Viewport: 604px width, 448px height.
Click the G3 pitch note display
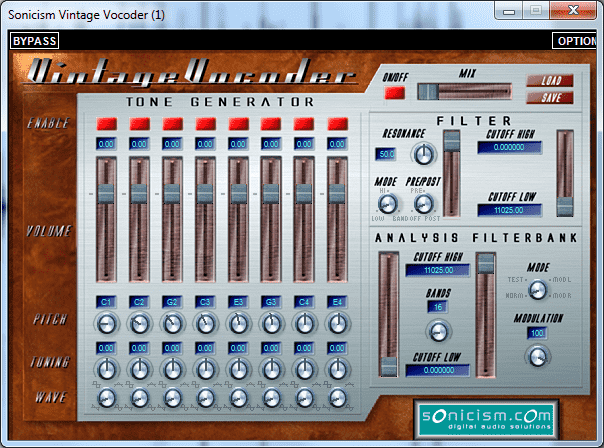(x=271, y=302)
